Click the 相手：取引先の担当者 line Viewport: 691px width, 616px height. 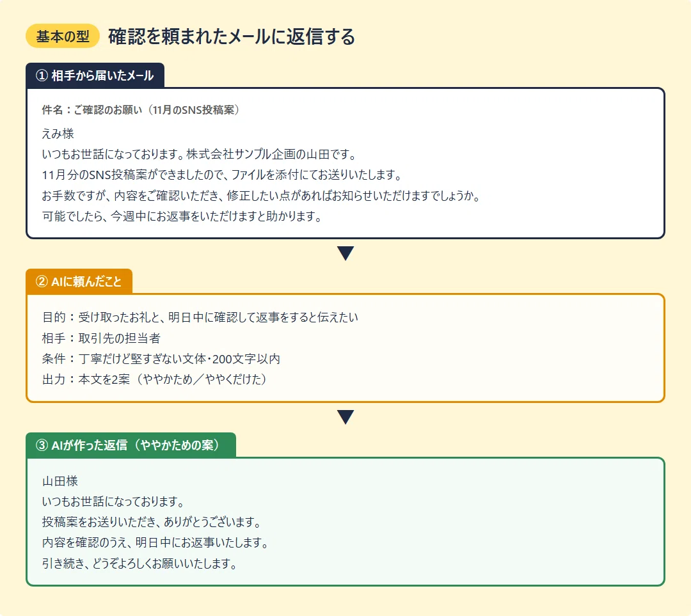coord(101,338)
